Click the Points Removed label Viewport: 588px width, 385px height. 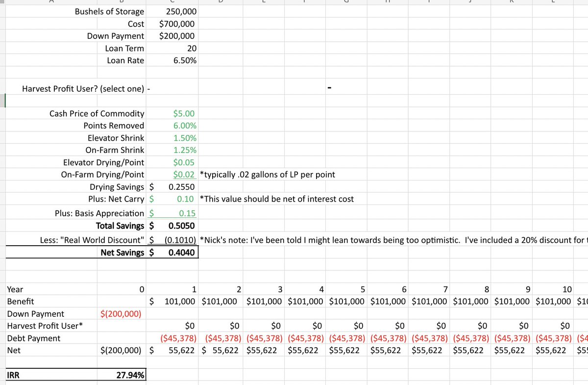[x=114, y=126]
